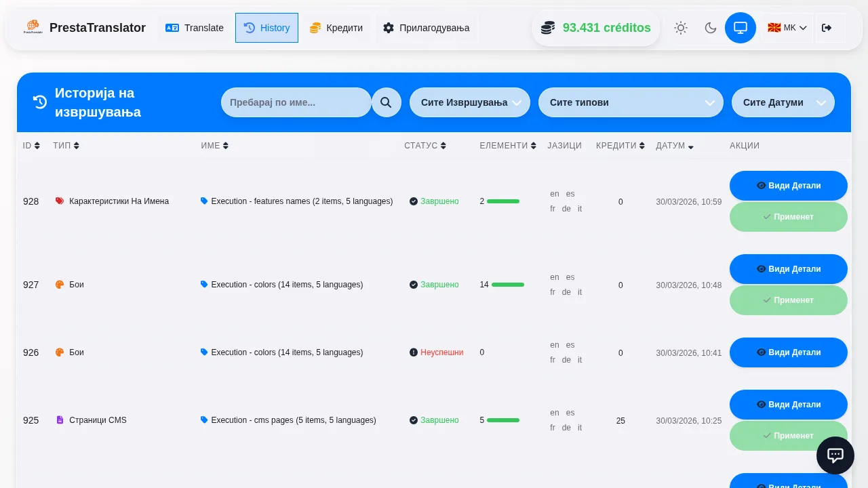Click the logout arrow icon

[x=826, y=28]
